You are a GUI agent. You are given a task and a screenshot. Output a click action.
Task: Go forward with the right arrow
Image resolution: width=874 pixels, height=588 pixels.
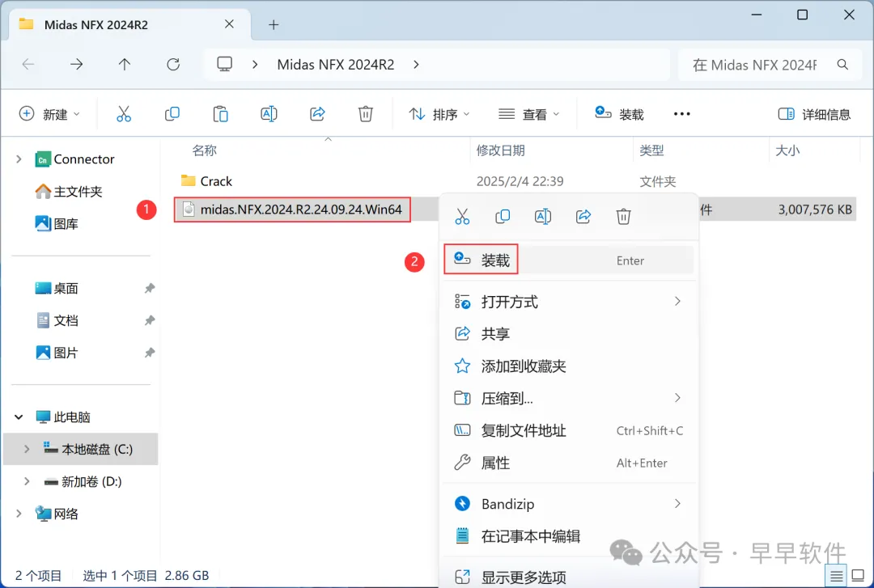[76, 65]
